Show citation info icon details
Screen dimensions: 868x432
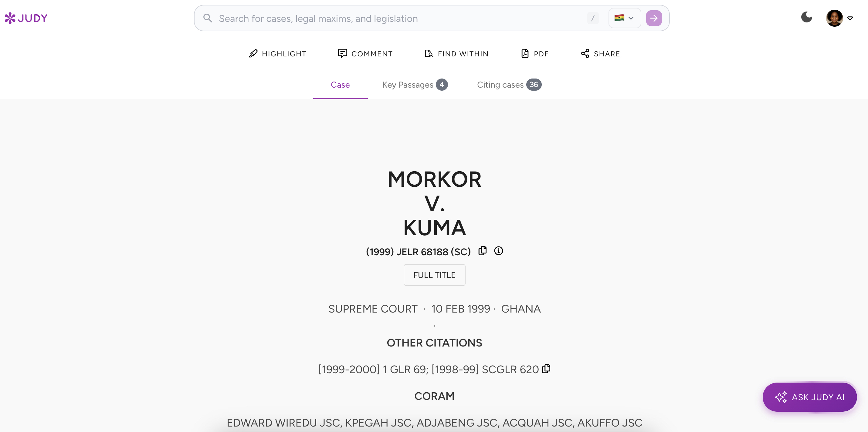click(x=498, y=251)
